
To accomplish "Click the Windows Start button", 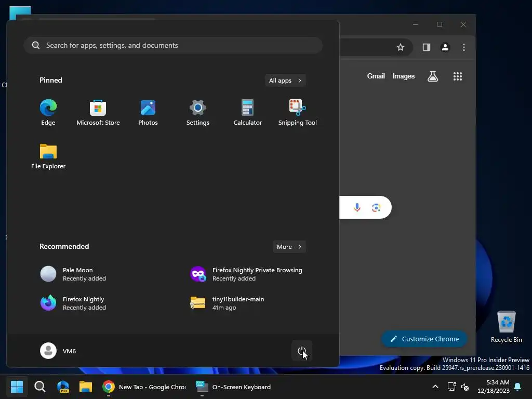I will click(17, 387).
